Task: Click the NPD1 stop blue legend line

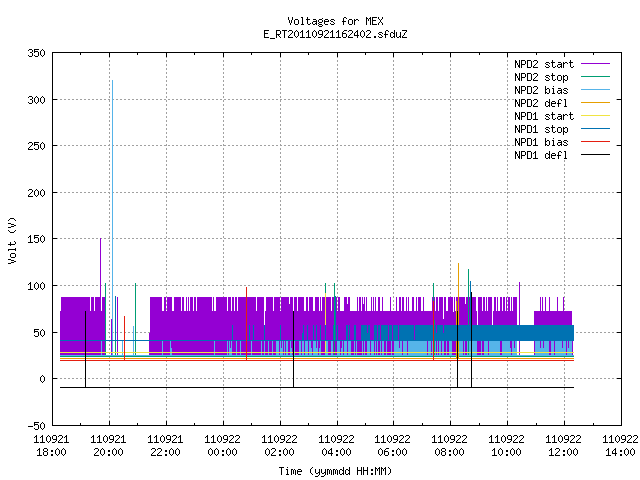Action: [x=595, y=129]
